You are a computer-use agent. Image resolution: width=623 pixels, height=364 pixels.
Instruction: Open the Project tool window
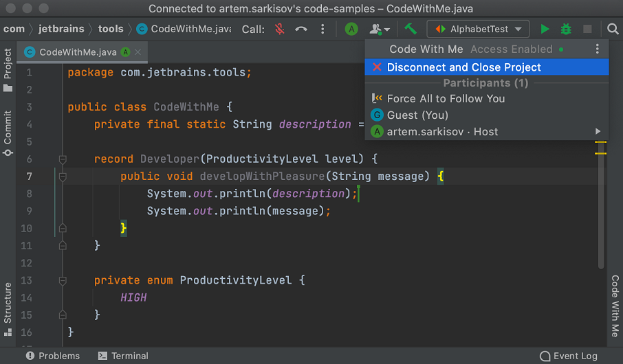coord(8,70)
